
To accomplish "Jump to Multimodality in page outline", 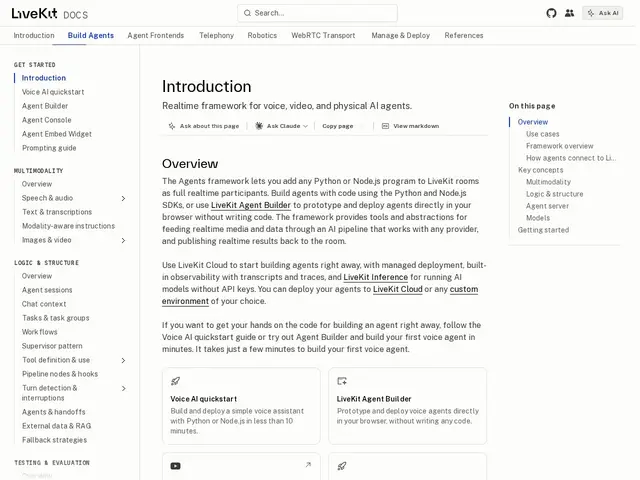I will 548,182.
